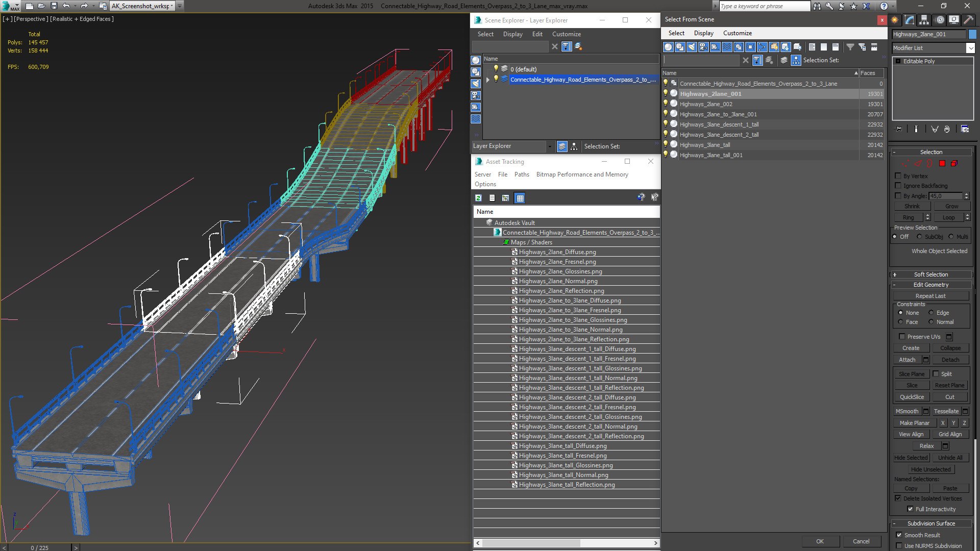Open Customize menu in Scene Explorer
The image size is (980, 551).
pyautogui.click(x=566, y=34)
